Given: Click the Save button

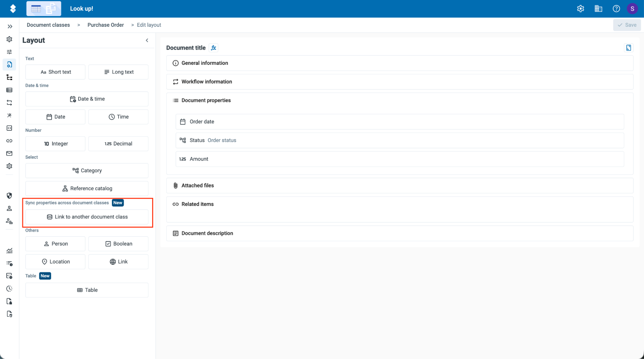Looking at the screenshot, I should point(627,25).
